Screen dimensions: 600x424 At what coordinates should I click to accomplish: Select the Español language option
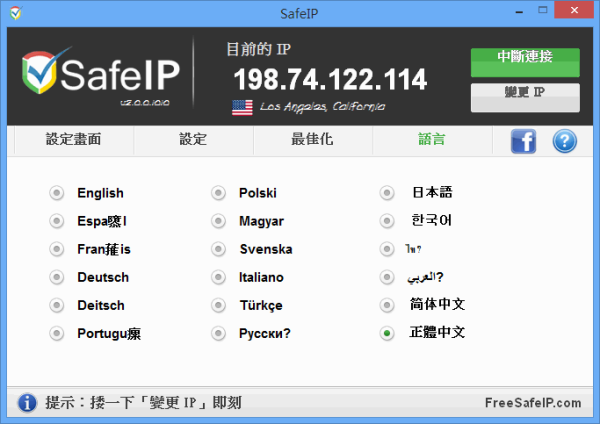point(57,221)
